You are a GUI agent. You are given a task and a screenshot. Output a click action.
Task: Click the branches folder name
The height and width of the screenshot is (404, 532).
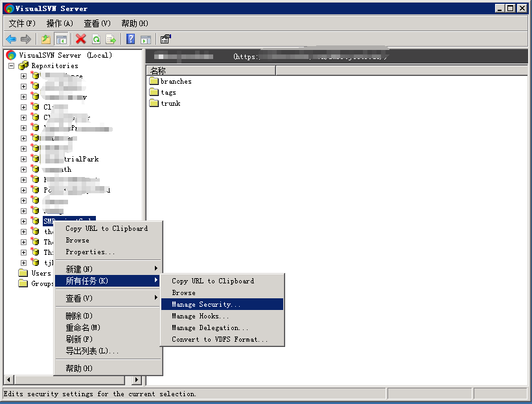176,81
